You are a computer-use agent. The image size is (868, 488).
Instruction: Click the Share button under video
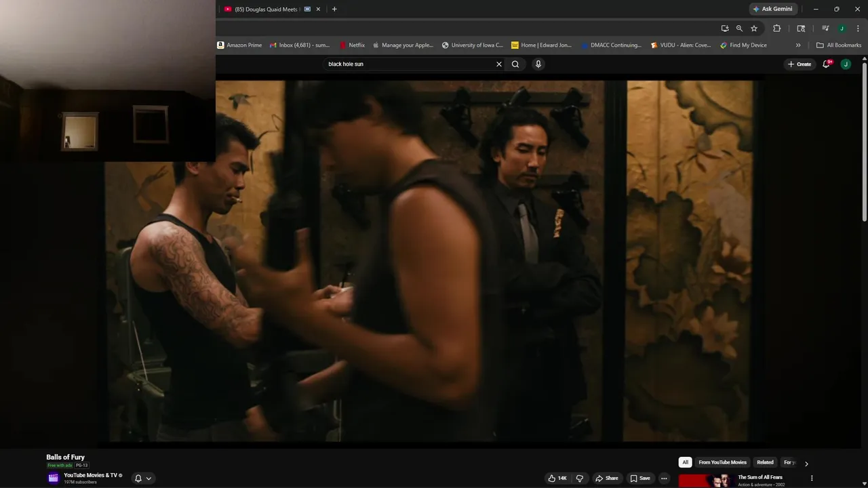pyautogui.click(x=607, y=479)
